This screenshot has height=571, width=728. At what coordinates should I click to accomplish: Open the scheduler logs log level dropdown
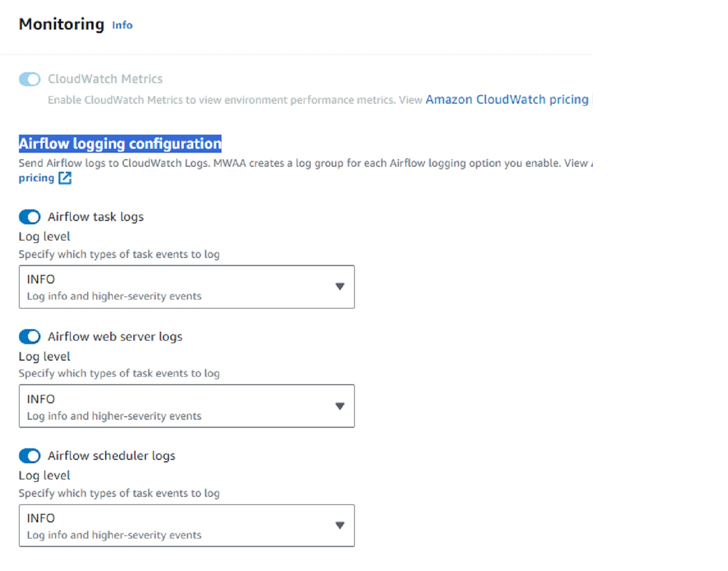186,525
